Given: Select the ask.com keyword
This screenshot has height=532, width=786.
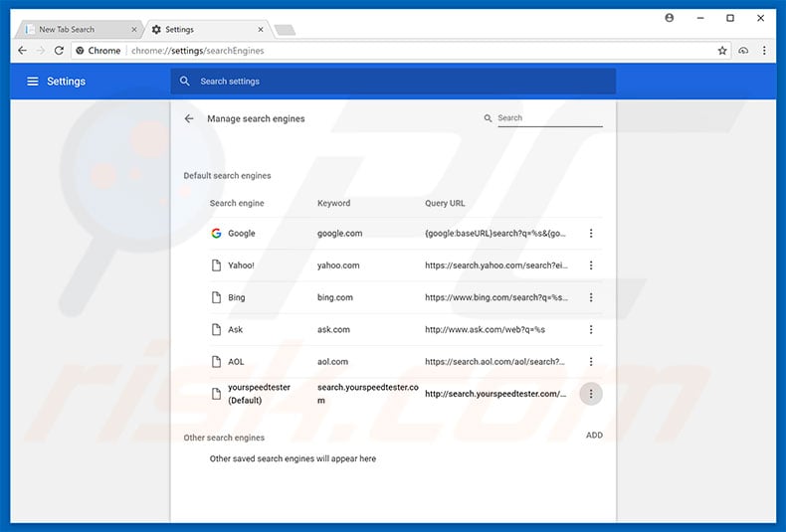Looking at the screenshot, I should [333, 329].
